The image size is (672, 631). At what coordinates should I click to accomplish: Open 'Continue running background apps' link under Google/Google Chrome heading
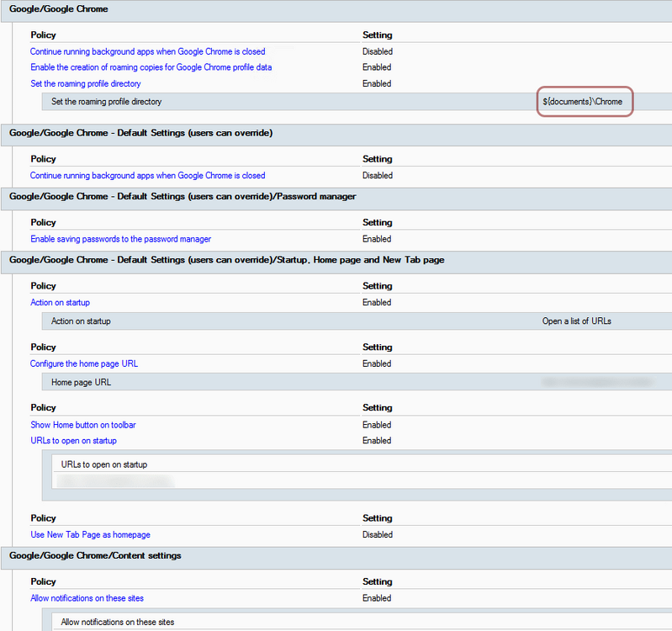tap(147, 51)
